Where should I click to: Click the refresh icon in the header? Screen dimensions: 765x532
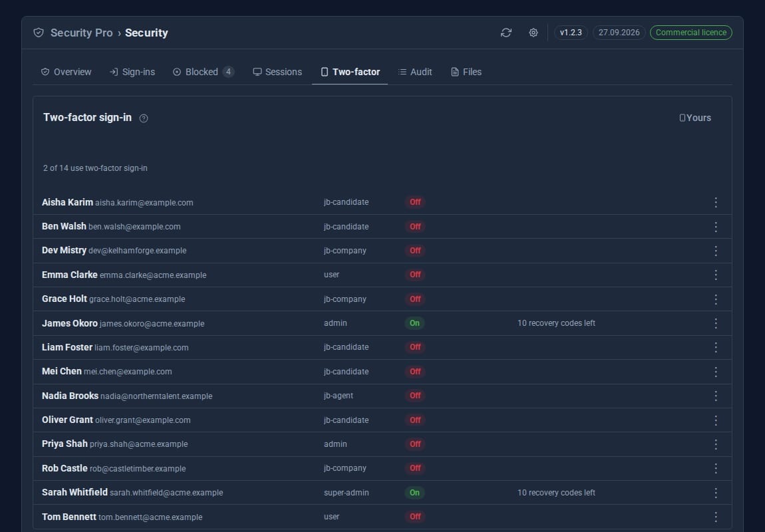506,33
